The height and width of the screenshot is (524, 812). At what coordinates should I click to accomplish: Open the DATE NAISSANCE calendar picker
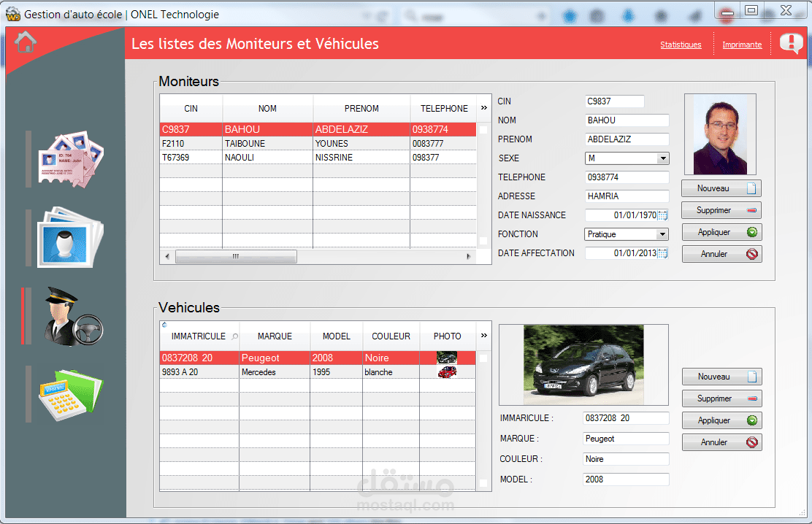click(x=662, y=215)
